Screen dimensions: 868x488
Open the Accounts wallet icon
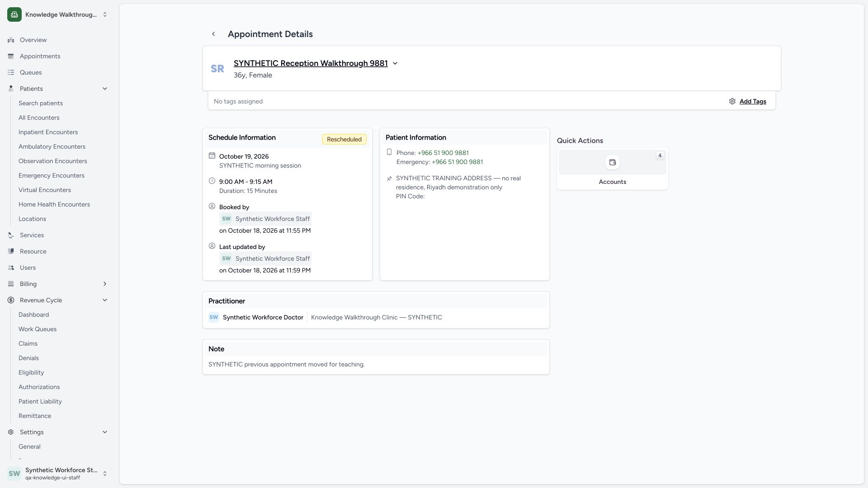pyautogui.click(x=612, y=162)
